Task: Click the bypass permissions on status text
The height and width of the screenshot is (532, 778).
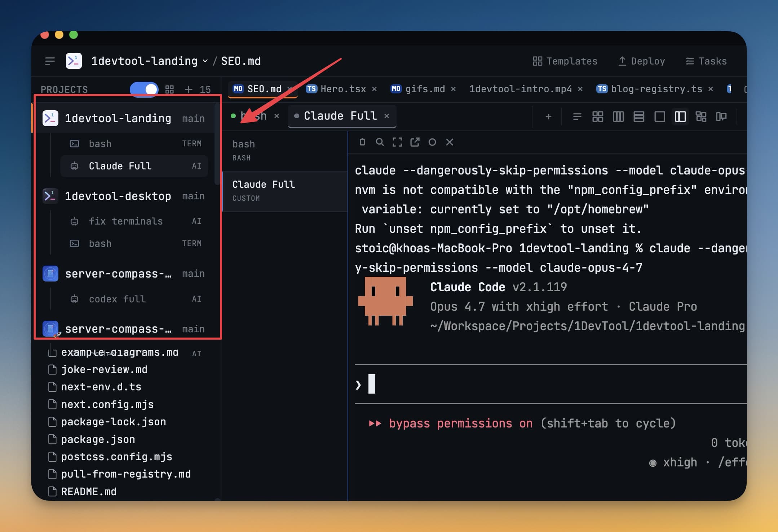Action: click(461, 423)
